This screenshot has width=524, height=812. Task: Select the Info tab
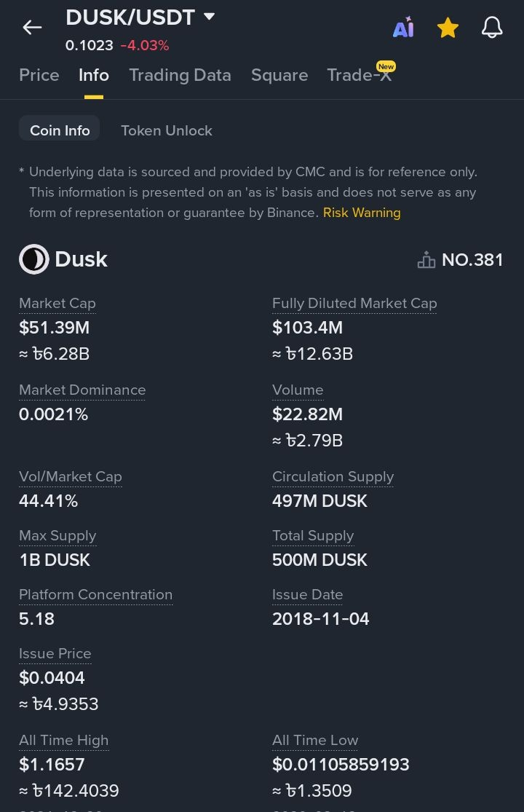[94, 75]
